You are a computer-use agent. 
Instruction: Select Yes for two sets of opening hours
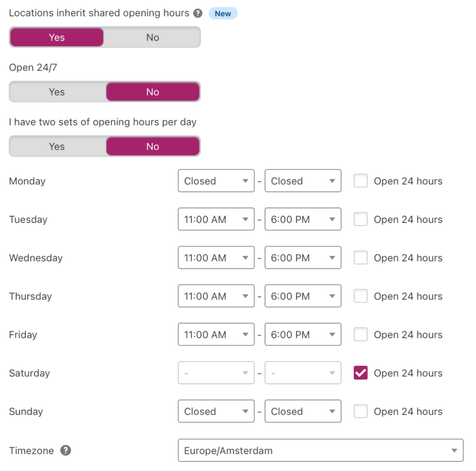57,146
